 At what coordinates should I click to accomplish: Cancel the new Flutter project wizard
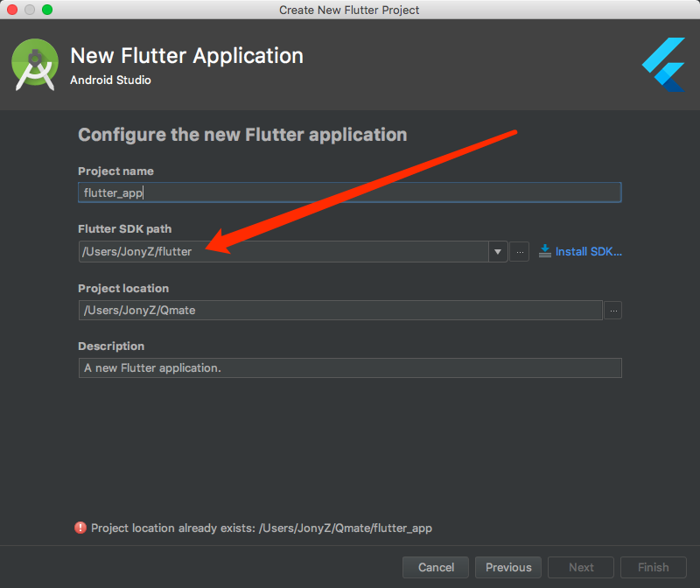tap(436, 568)
